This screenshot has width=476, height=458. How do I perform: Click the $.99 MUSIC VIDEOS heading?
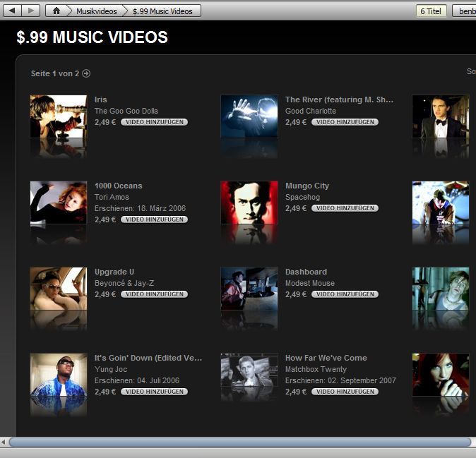pos(92,37)
